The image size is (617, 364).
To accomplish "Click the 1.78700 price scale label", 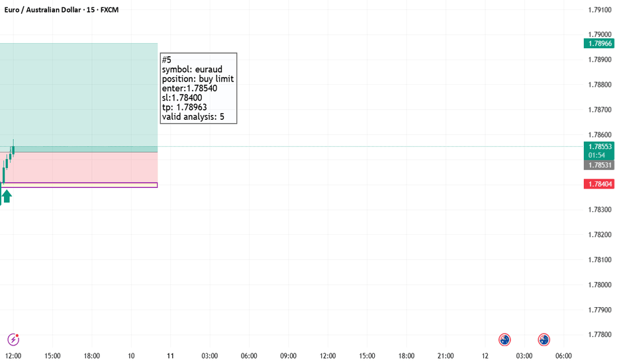I will (x=600, y=110).
